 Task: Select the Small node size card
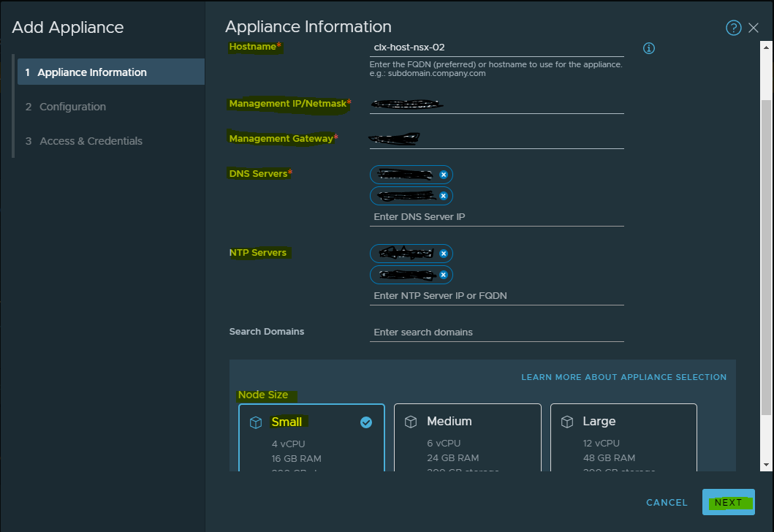(x=311, y=438)
